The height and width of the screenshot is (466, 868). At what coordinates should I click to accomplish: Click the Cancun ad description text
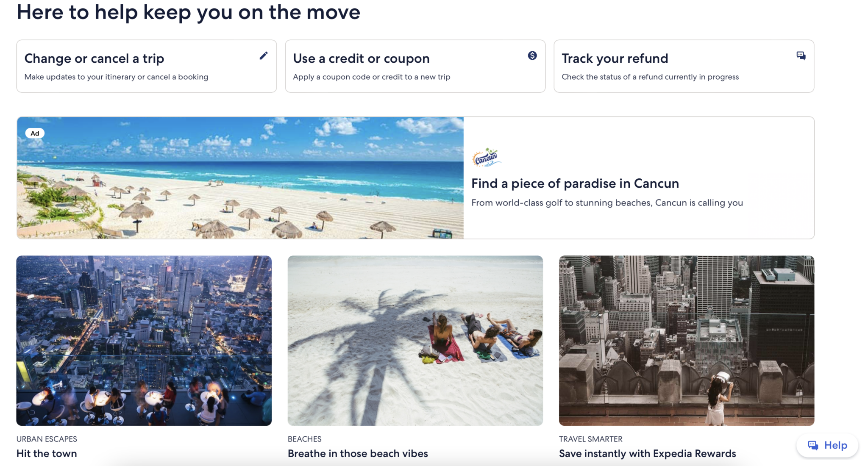coord(606,203)
